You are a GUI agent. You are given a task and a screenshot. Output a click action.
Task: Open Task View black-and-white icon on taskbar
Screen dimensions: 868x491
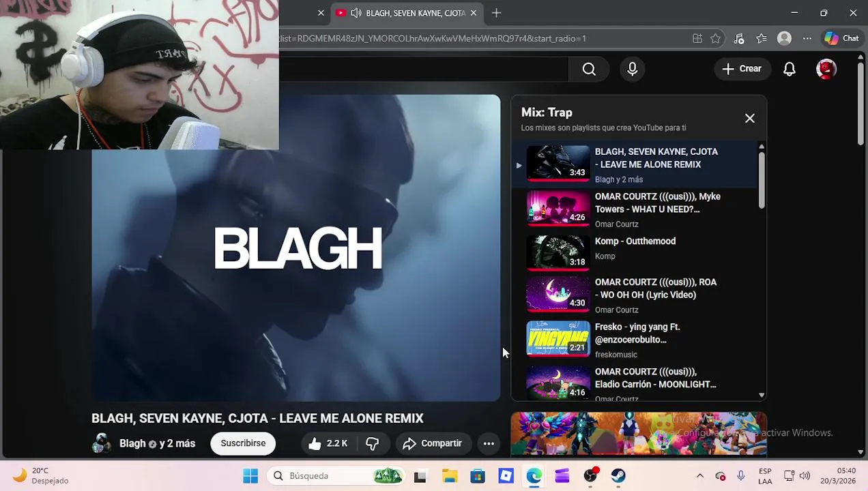pos(420,476)
